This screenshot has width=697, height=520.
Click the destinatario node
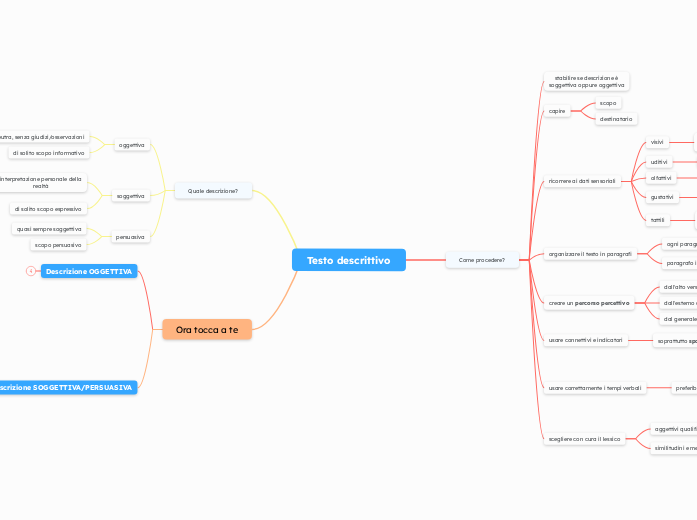pos(615,119)
